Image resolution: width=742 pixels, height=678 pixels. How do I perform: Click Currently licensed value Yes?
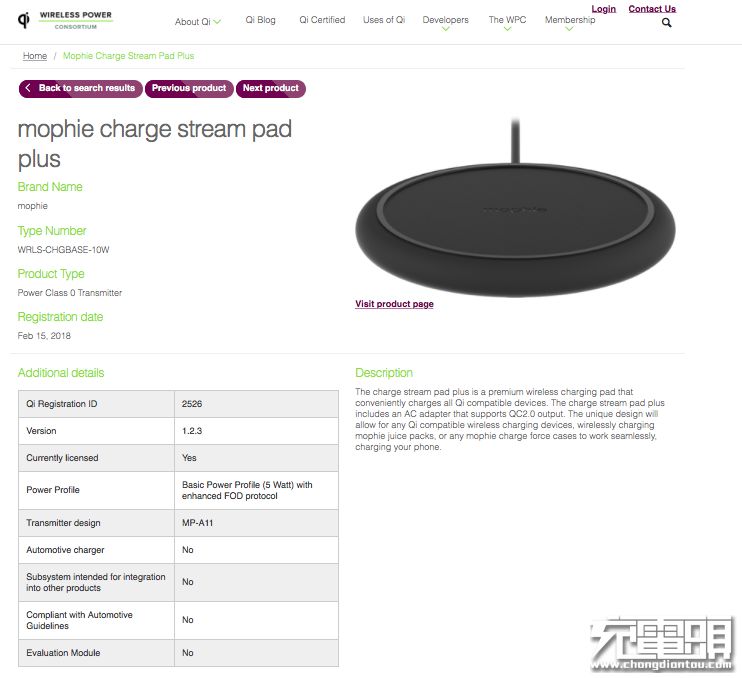point(189,458)
